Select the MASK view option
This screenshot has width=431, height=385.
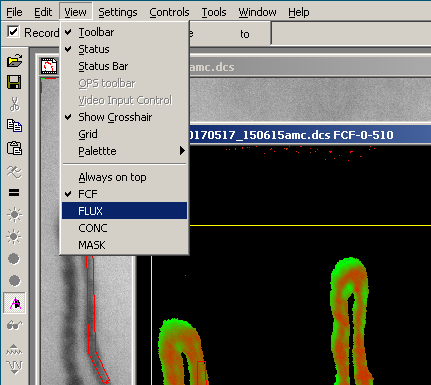(124, 245)
